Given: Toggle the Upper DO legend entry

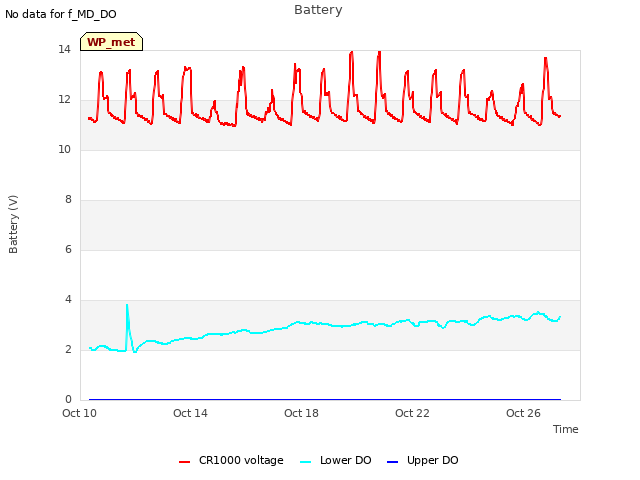Looking at the screenshot, I should click(x=422, y=460).
